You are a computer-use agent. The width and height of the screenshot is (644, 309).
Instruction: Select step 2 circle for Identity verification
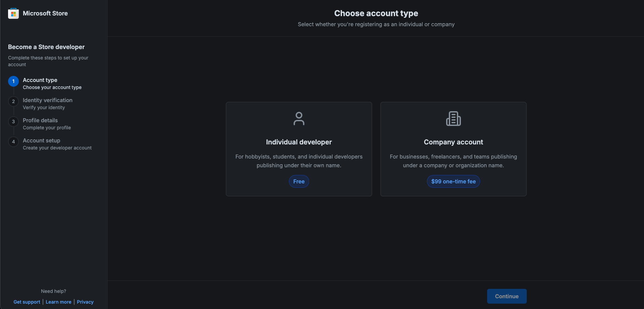pos(13,101)
